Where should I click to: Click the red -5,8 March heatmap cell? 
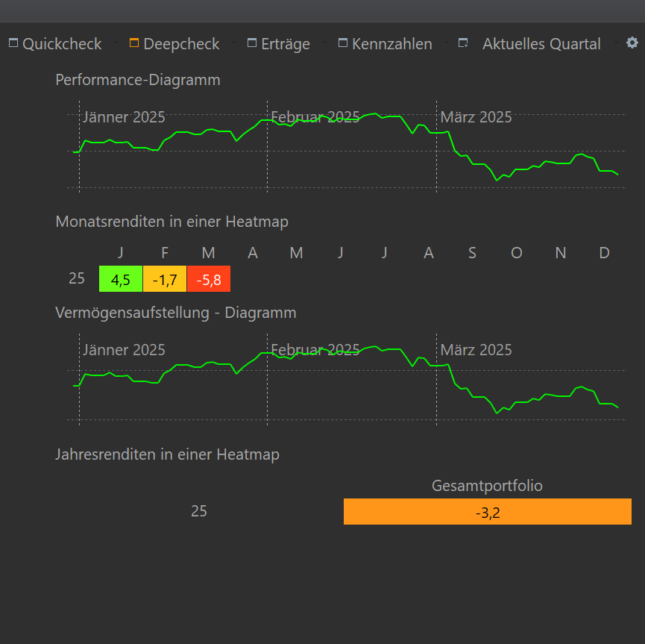click(209, 279)
